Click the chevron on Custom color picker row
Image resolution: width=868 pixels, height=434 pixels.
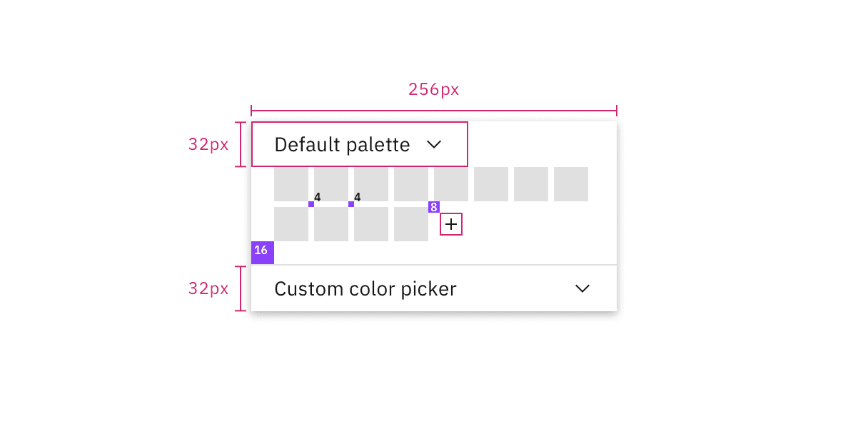pos(582,288)
